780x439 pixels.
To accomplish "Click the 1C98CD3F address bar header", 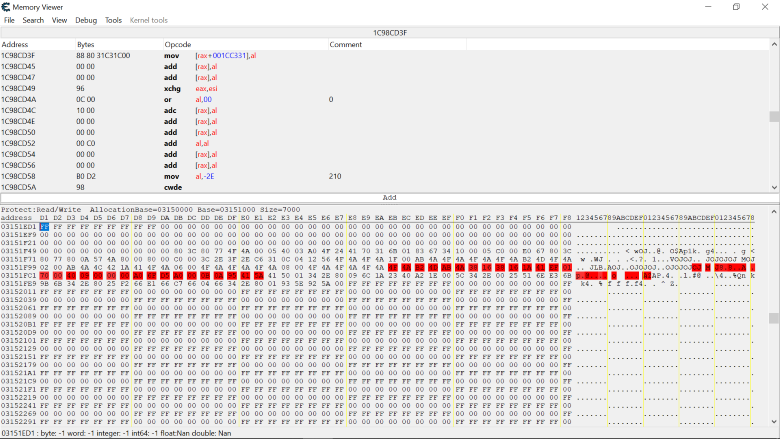I will point(390,33).
